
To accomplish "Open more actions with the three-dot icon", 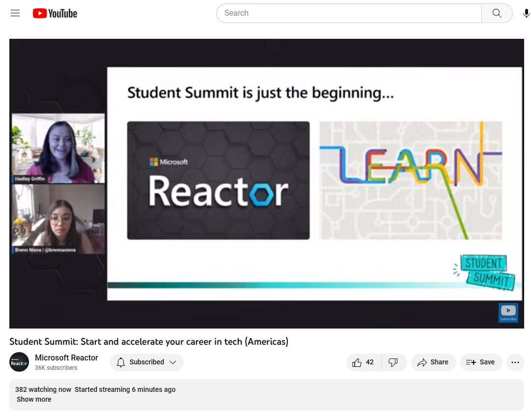I will [x=515, y=362].
